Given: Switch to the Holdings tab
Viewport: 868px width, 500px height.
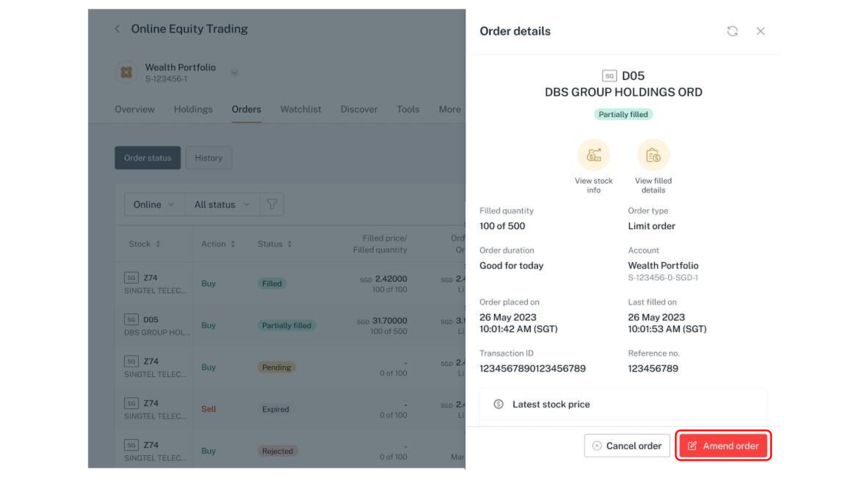Looking at the screenshot, I should 193,109.
